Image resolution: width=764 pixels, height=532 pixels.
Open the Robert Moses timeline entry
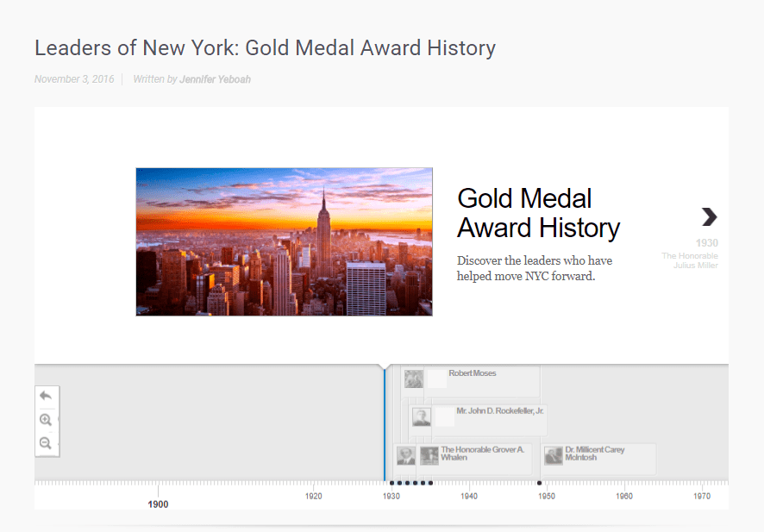pyautogui.click(x=472, y=373)
